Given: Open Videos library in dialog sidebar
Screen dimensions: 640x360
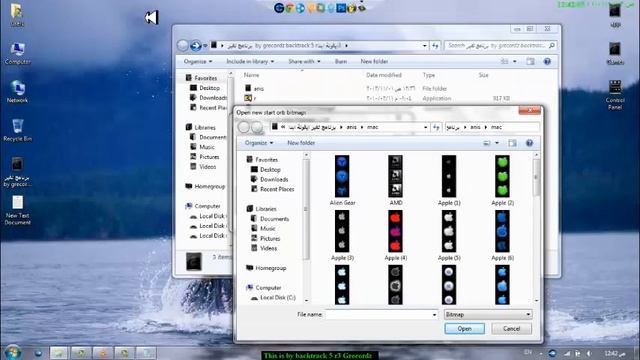Looking at the screenshot, I should click(264, 248).
